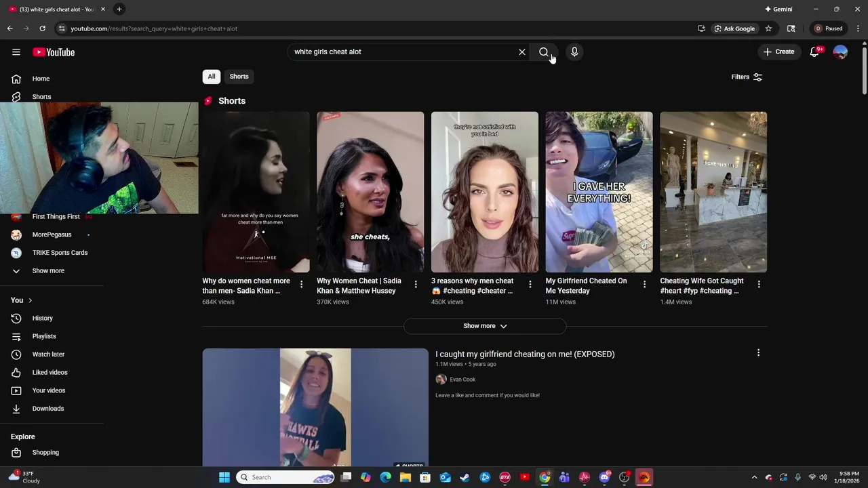Open options for 'Why do women cheat more' short
Screen dimensions: 868x488
302,285
